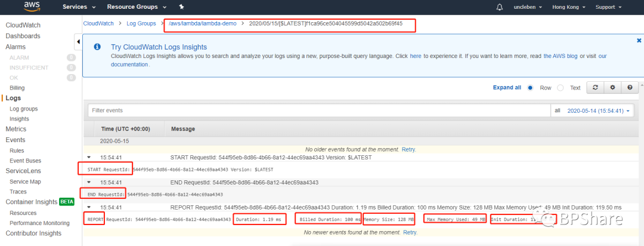644x246 pixels.
Task: Select the Text view radio button
Action: tap(560, 88)
